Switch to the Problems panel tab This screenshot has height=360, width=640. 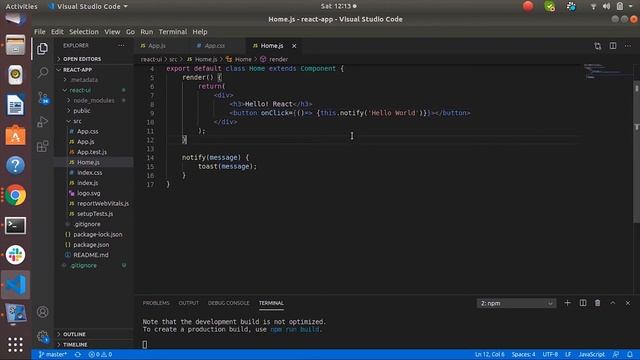coord(156,303)
